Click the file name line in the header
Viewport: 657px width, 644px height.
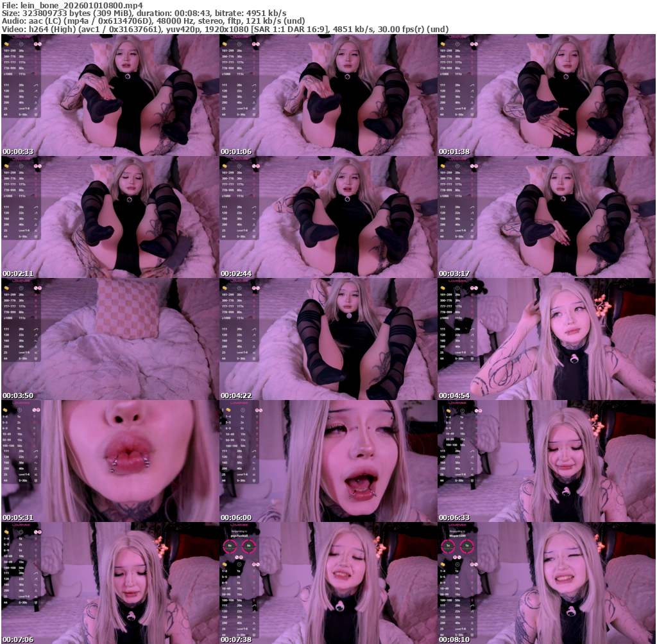click(72, 5)
